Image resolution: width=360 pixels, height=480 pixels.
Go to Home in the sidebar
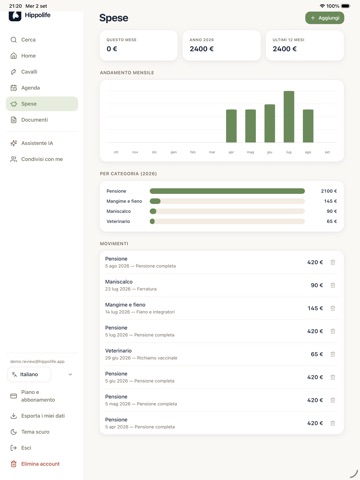pos(42,56)
